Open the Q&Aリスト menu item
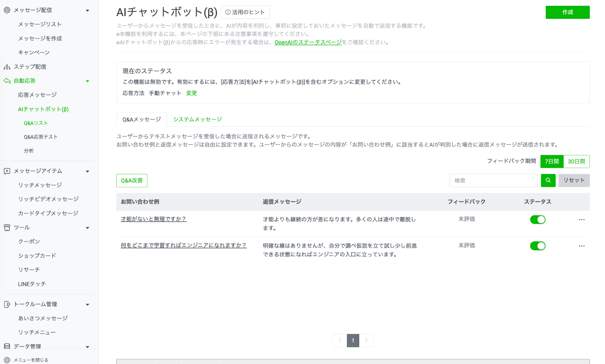 pyautogui.click(x=35, y=123)
